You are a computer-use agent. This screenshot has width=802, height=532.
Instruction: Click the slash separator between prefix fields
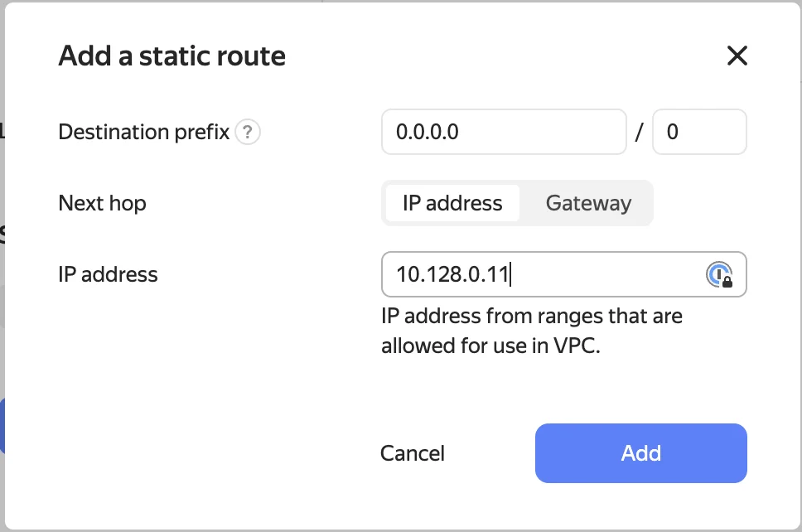pyautogui.click(x=640, y=132)
